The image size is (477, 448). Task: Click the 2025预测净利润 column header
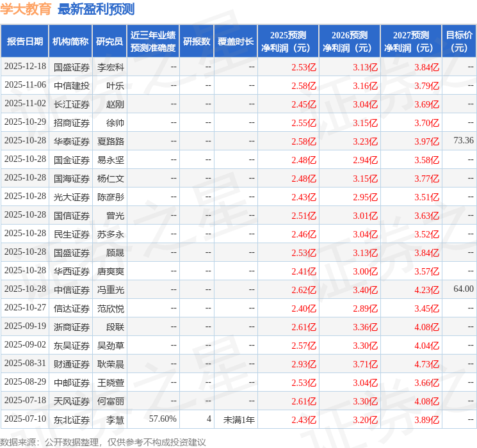tap(288, 42)
